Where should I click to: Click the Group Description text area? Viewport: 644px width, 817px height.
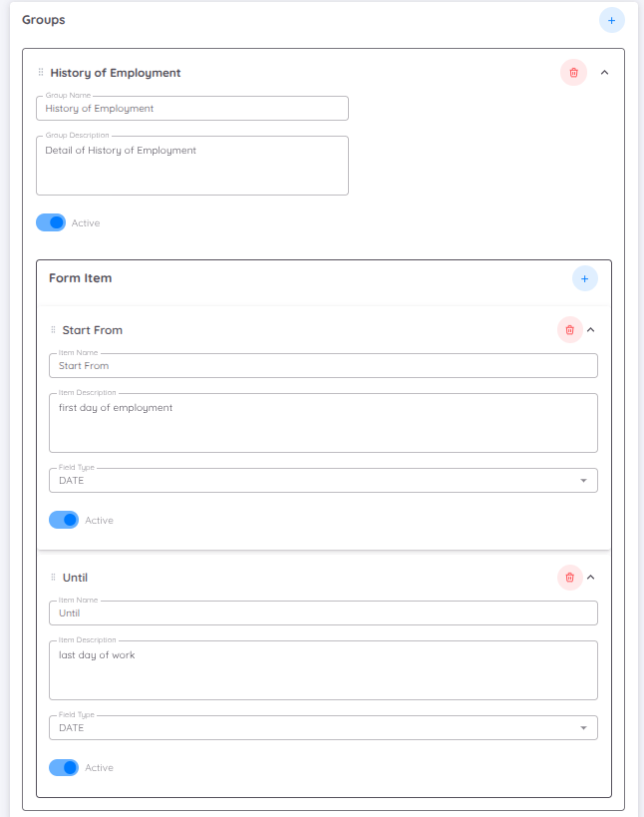click(x=191, y=165)
